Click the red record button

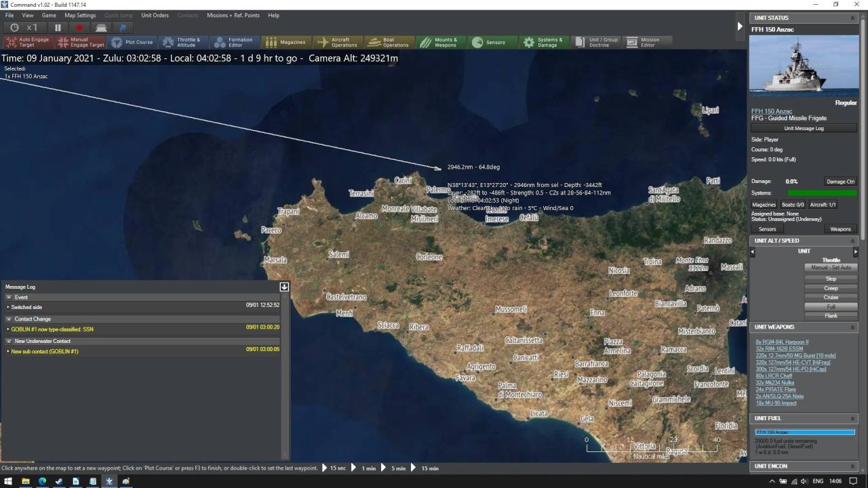tap(79, 28)
